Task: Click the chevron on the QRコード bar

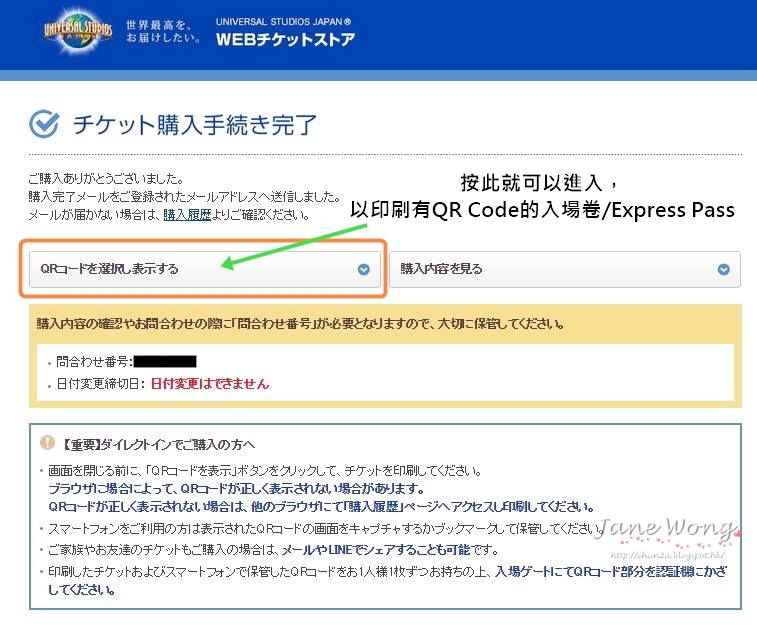Action: coord(364,269)
